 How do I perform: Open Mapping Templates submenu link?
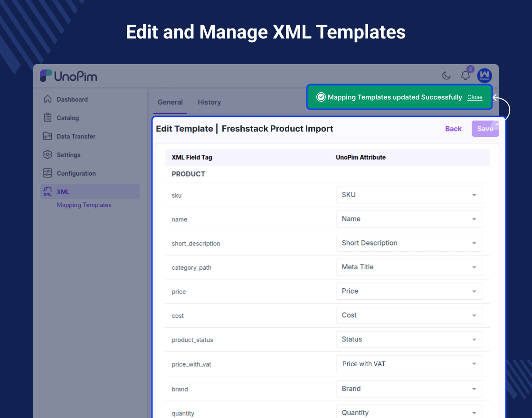(x=84, y=205)
